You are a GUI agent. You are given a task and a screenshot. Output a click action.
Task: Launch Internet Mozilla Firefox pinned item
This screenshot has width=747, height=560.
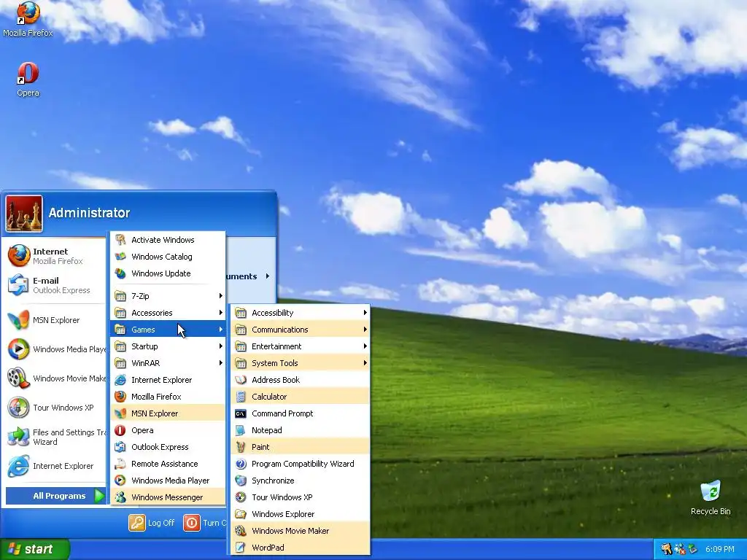(55, 256)
